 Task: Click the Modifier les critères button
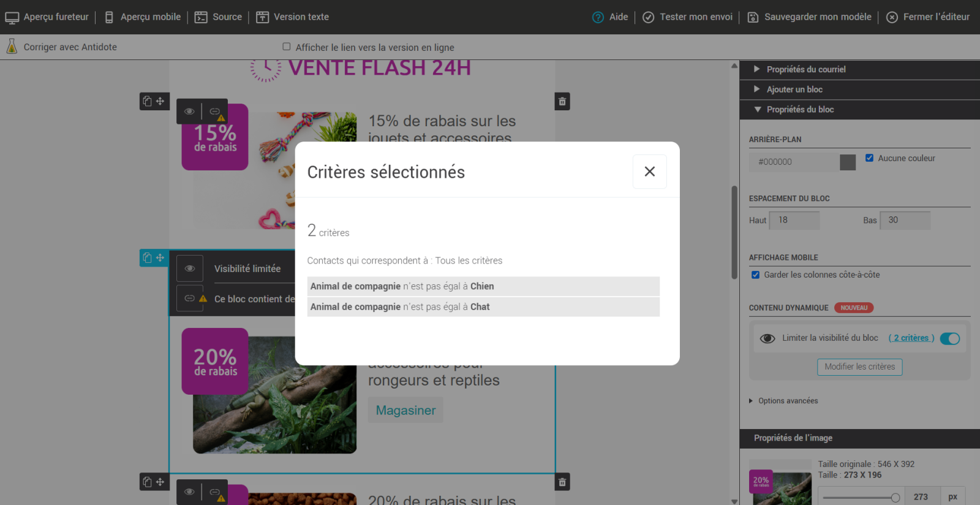pos(859,366)
